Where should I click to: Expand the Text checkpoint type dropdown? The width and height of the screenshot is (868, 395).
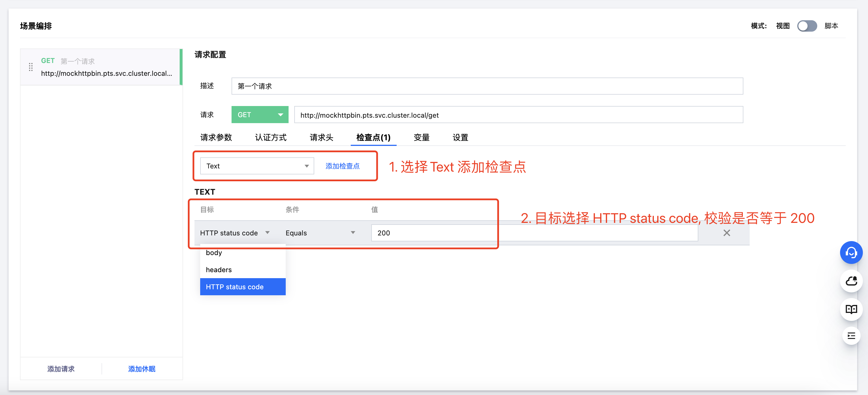point(257,166)
